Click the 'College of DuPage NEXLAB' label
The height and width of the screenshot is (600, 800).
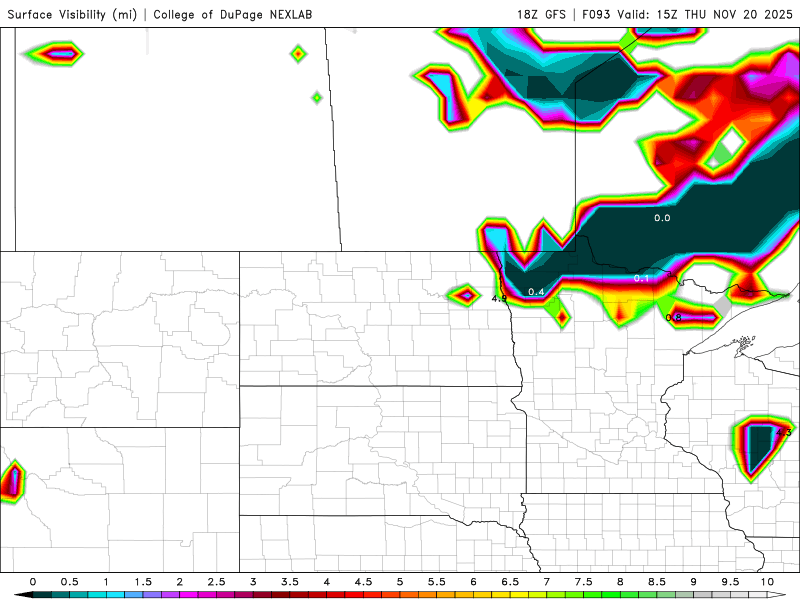pyautogui.click(x=233, y=14)
